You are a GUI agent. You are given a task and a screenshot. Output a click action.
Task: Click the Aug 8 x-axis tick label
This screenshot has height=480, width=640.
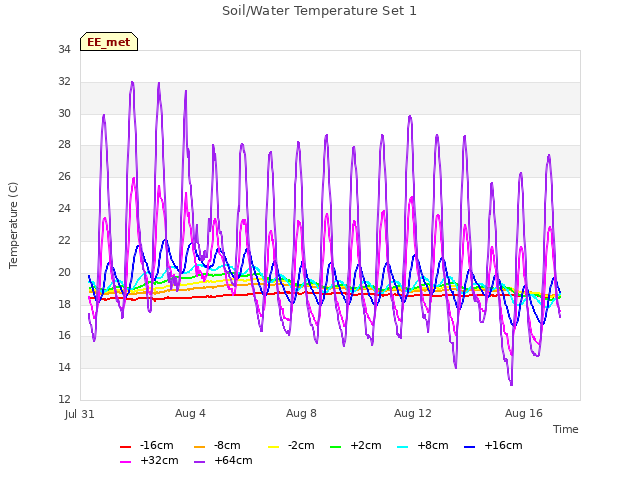(x=301, y=413)
